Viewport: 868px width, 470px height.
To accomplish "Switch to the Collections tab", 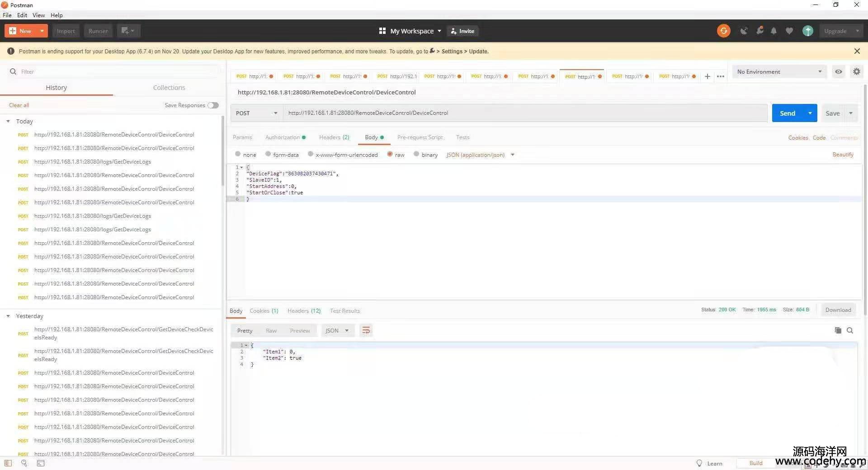I will pos(169,88).
